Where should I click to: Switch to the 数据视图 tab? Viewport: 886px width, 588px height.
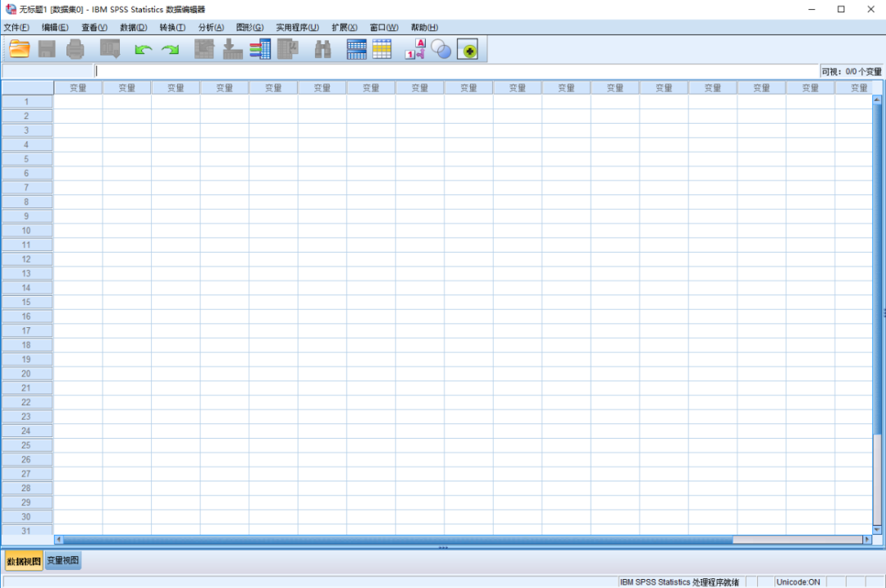point(24,561)
